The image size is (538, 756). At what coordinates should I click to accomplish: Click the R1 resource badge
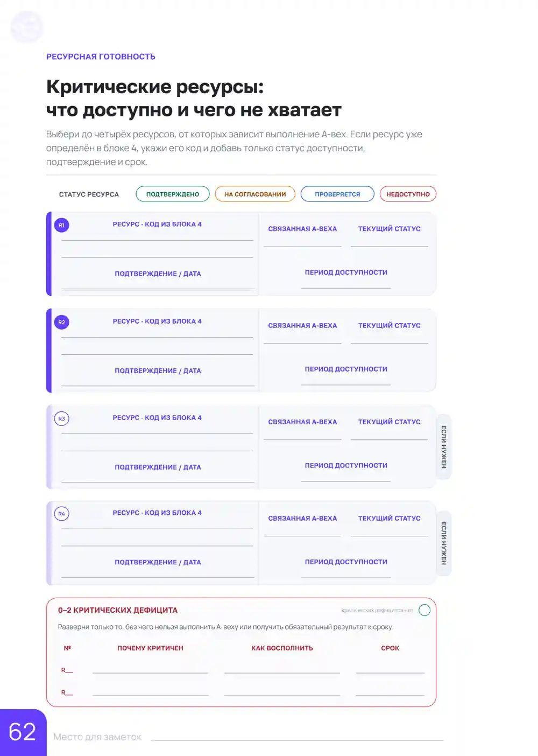(x=61, y=225)
